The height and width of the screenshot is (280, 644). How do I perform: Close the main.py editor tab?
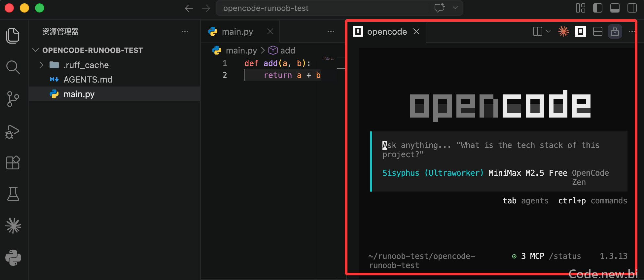tap(270, 31)
